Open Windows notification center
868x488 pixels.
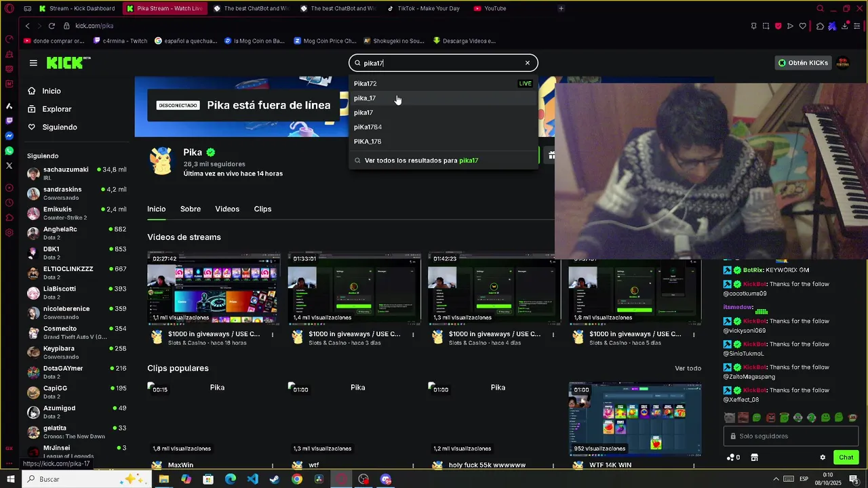click(854, 479)
